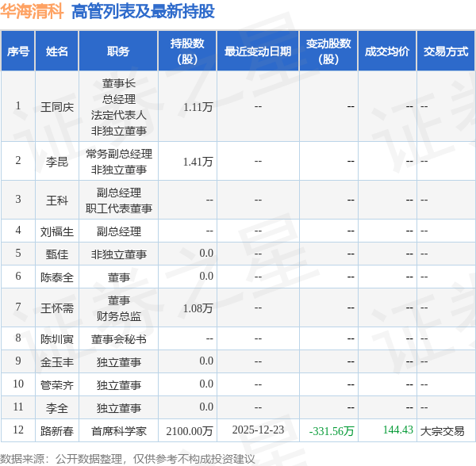Click the 高管列表及最新持股 heading text
Screen dimensions: 476x466
tap(143, 12)
